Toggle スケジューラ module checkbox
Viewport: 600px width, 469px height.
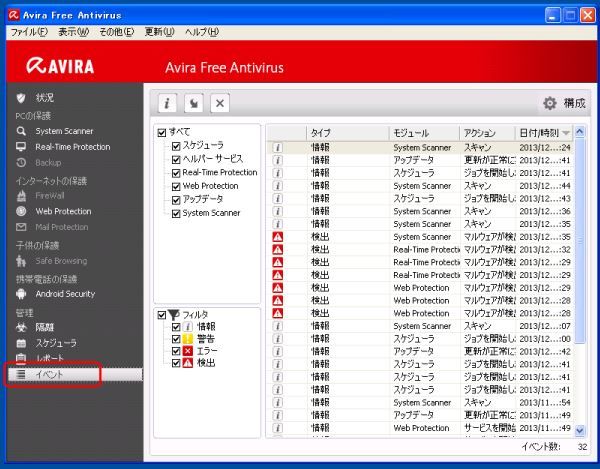pyautogui.click(x=176, y=146)
